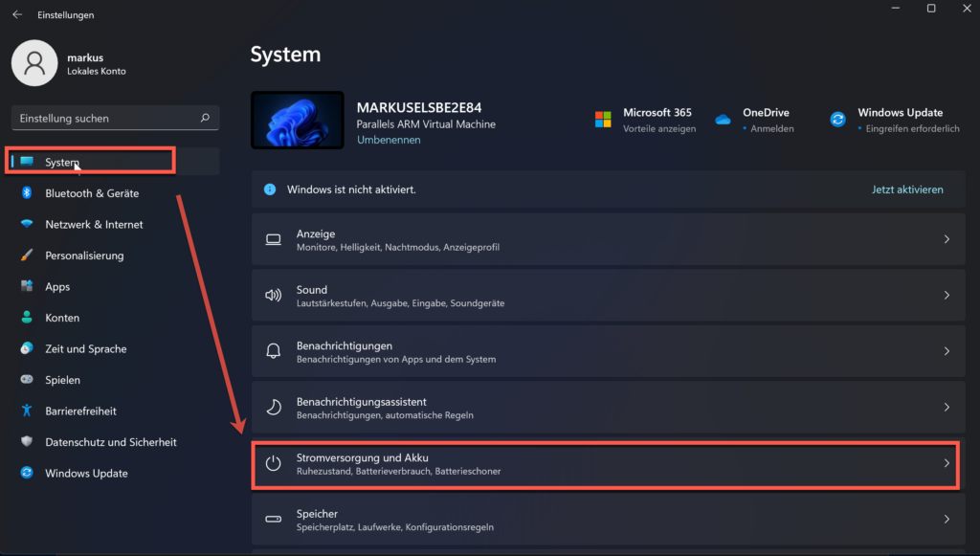Click the Sound speaker icon
This screenshot has height=556, width=980.
273,296
